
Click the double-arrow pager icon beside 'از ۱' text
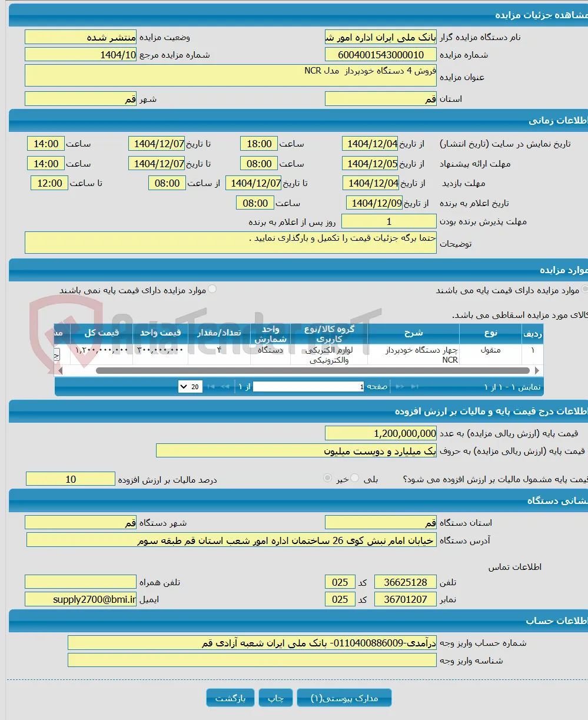click(224, 387)
